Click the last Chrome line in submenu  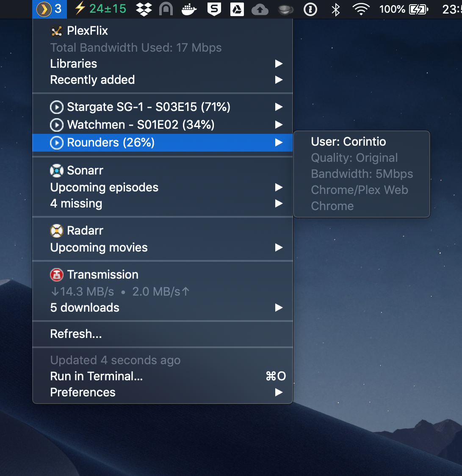tap(332, 206)
